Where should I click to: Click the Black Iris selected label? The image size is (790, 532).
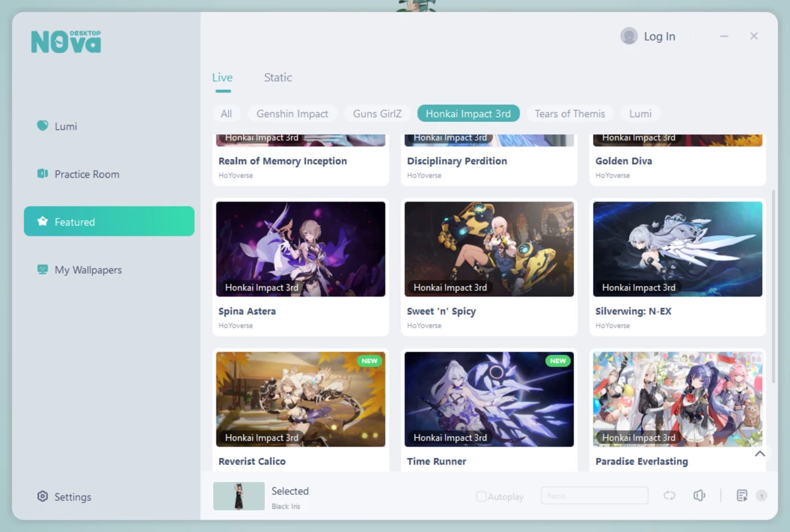coord(286,506)
